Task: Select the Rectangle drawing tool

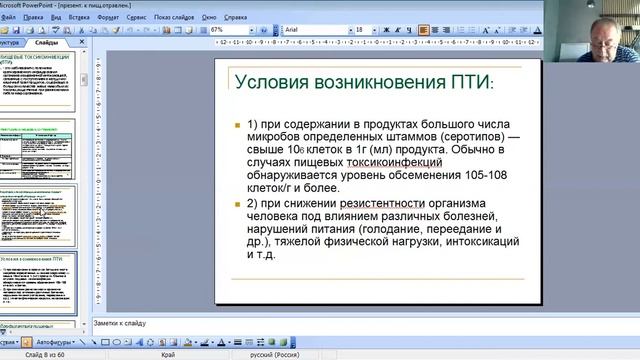Action: (x=105, y=342)
